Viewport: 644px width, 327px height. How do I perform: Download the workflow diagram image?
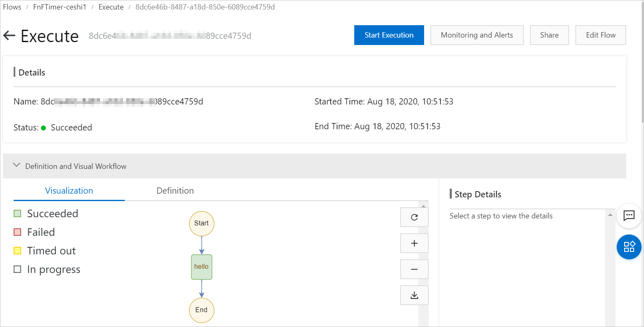coord(414,295)
